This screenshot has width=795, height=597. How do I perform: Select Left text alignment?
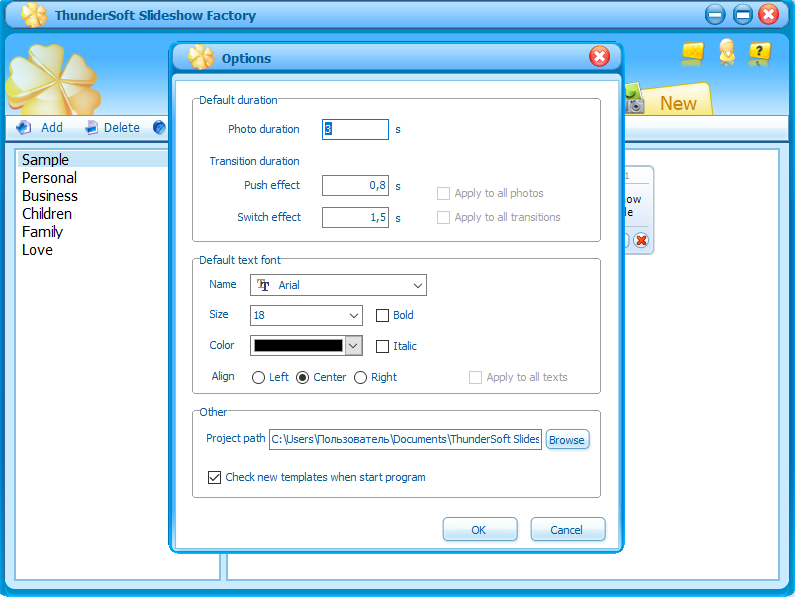point(258,377)
